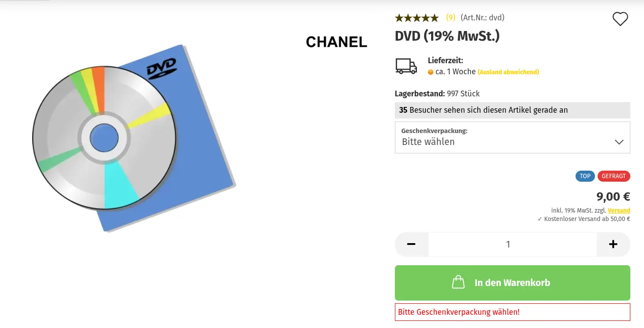Click 'Ausland abweichend' delivery note

(508, 72)
